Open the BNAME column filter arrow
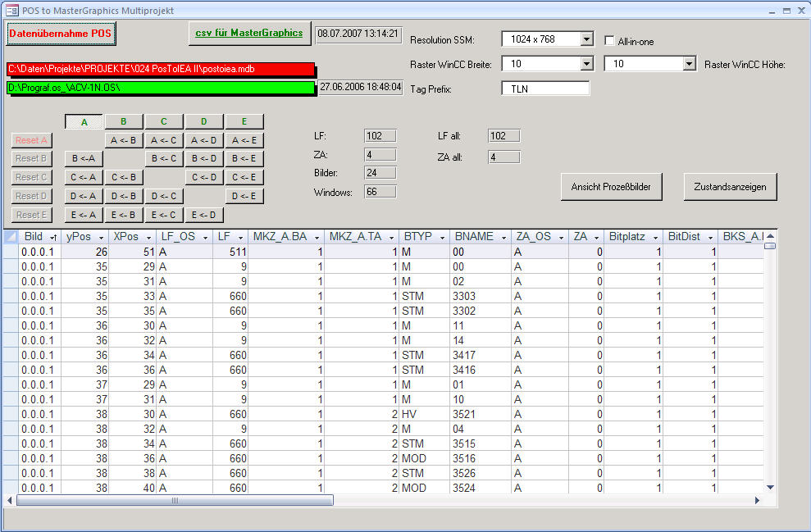The image size is (811, 532). click(502, 237)
